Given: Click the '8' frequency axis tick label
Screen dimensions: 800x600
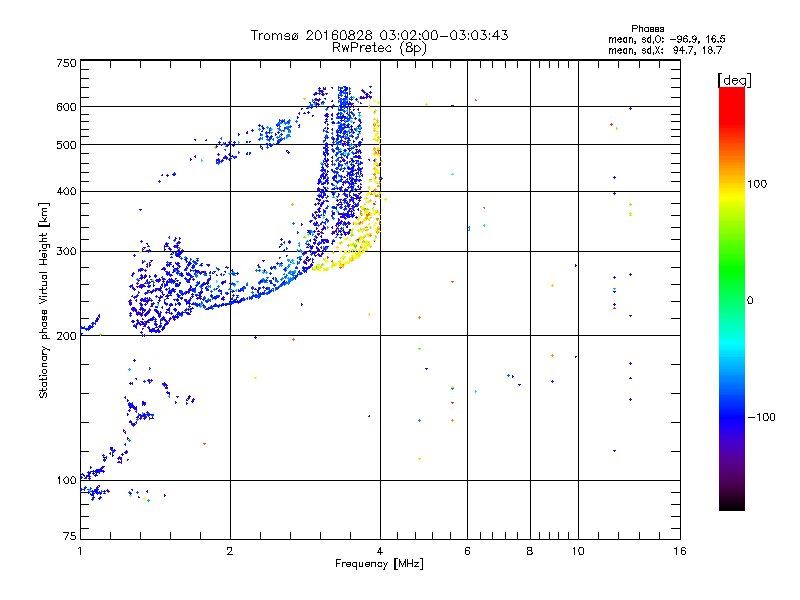Looking at the screenshot, I should click(530, 551).
